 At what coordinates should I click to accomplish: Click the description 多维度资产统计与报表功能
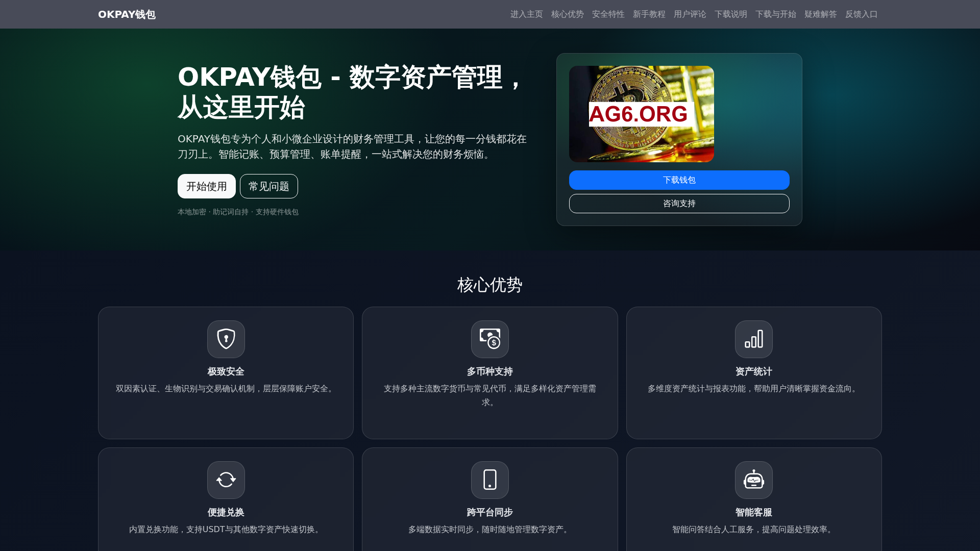[x=754, y=389]
